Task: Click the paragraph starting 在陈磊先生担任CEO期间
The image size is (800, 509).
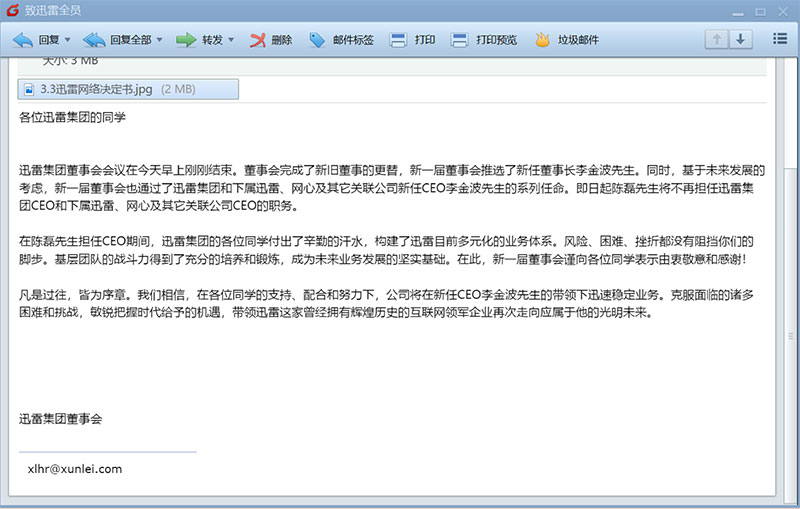Action: [386, 250]
